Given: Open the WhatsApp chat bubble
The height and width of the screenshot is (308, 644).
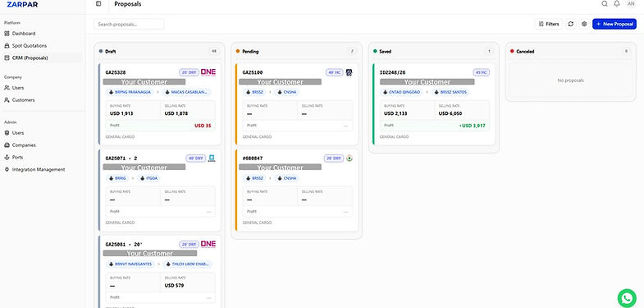Looking at the screenshot, I should tap(627, 298).
